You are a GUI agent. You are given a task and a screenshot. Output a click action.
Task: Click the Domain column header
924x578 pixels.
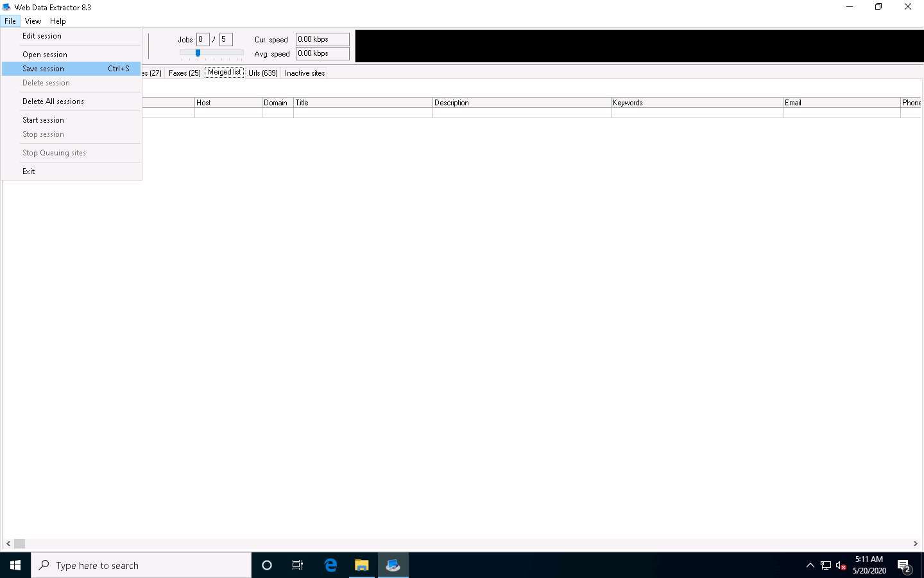tap(278, 103)
